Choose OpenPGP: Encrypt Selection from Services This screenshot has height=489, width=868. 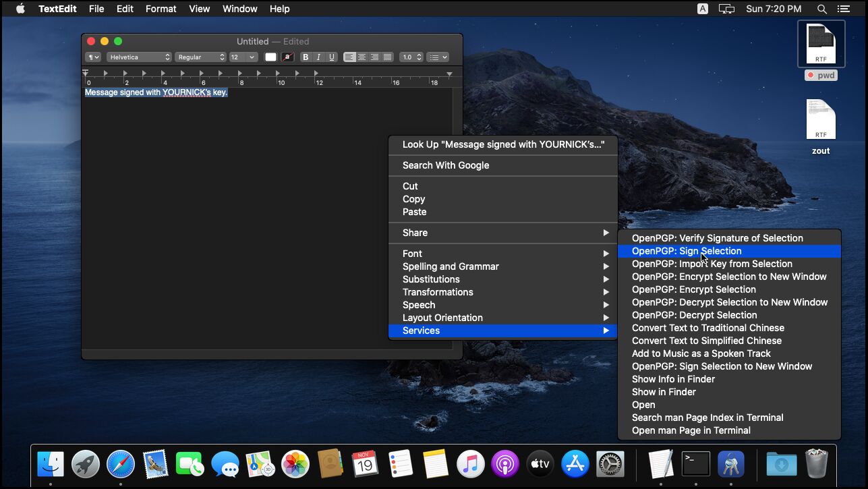coord(693,289)
